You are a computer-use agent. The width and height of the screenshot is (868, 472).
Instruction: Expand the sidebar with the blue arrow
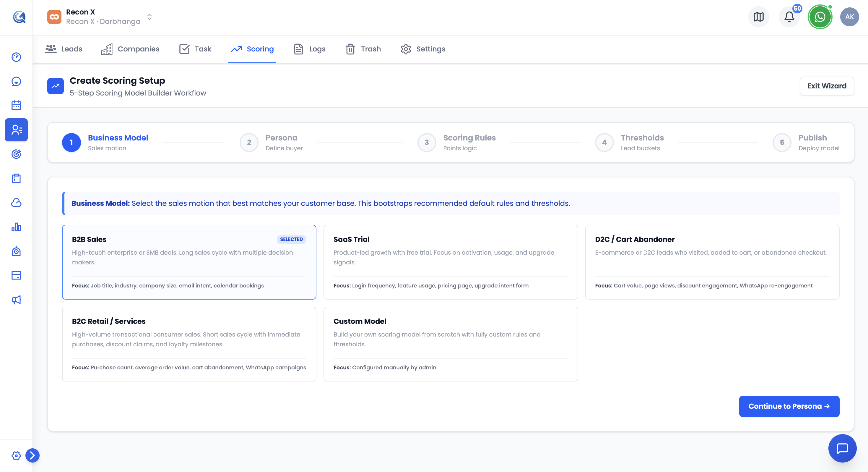pyautogui.click(x=32, y=455)
